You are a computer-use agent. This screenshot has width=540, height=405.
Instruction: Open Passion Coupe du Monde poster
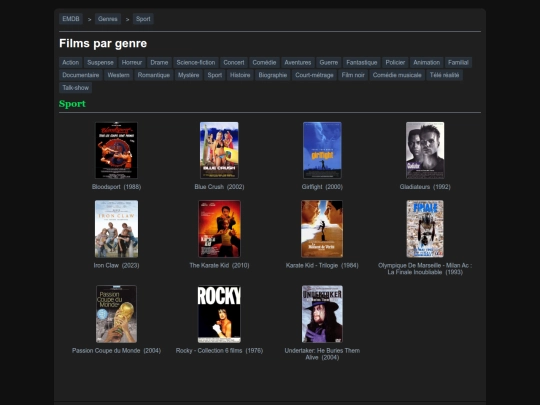pos(116,314)
